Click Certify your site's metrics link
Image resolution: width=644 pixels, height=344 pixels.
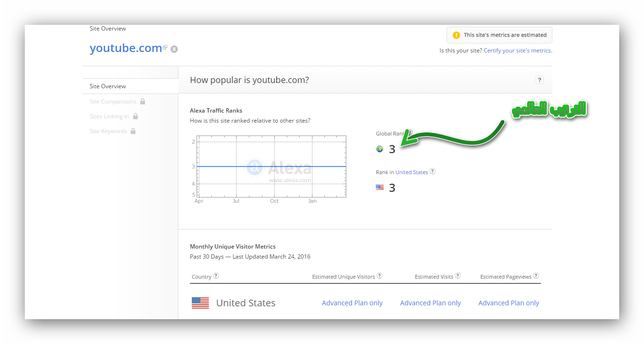[x=518, y=51]
